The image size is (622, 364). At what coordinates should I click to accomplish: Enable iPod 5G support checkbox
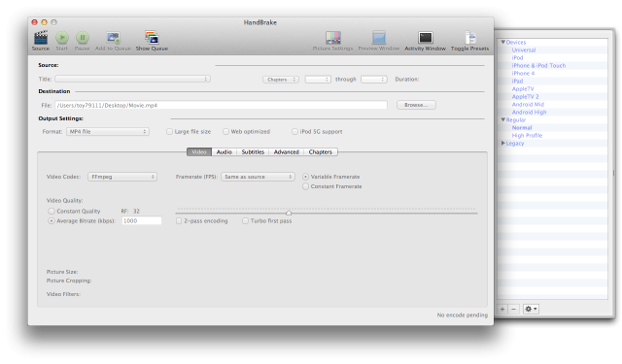coord(294,131)
